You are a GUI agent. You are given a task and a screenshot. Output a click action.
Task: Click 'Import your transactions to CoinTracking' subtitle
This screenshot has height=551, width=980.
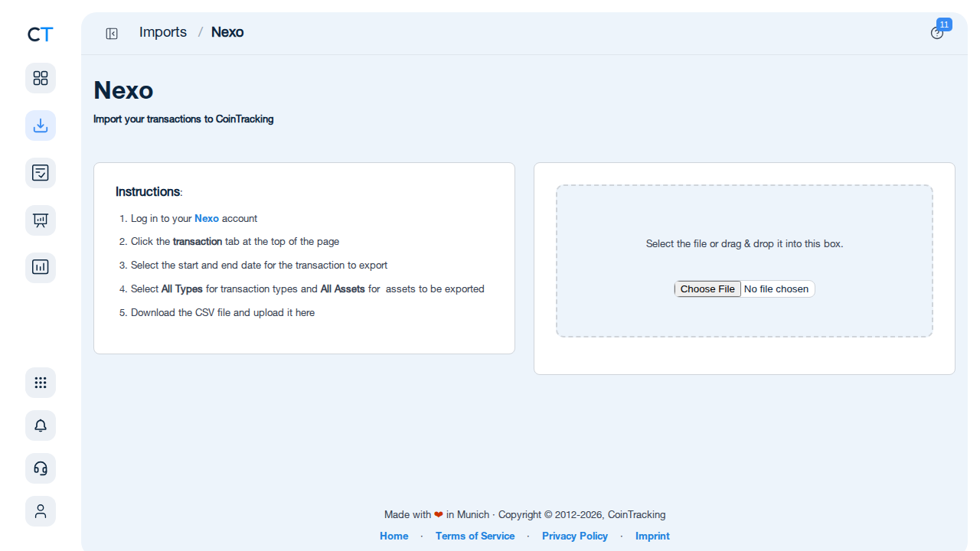point(184,119)
